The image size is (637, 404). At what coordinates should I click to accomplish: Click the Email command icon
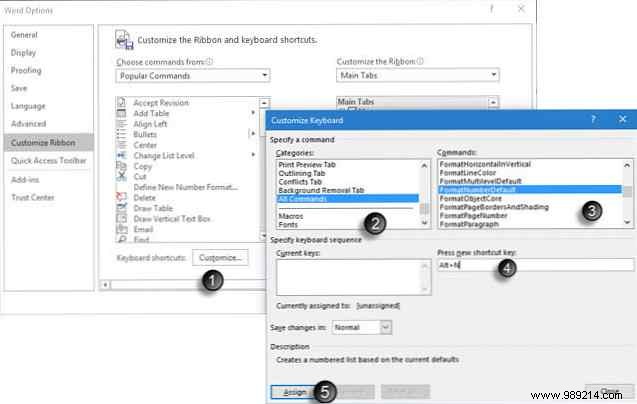121,229
